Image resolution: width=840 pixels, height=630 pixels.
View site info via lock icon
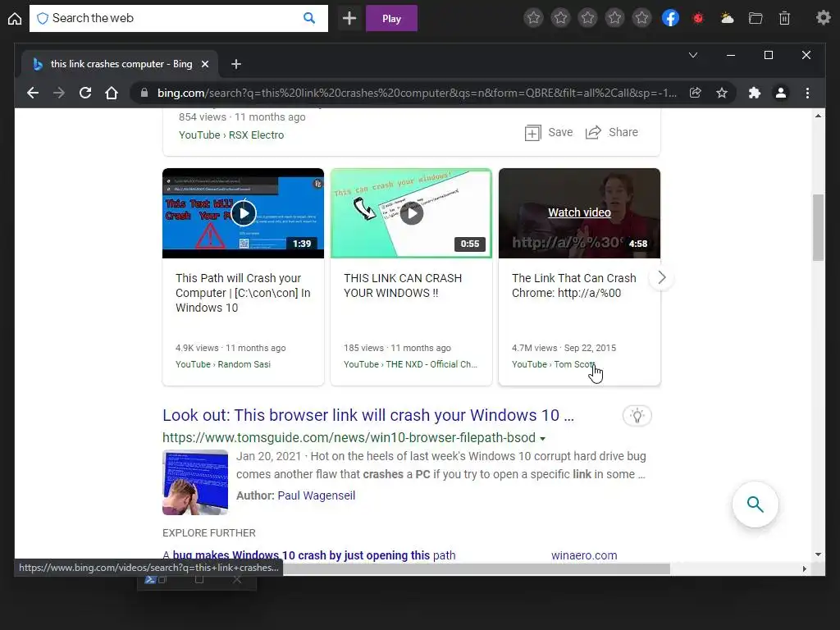pyautogui.click(x=144, y=93)
